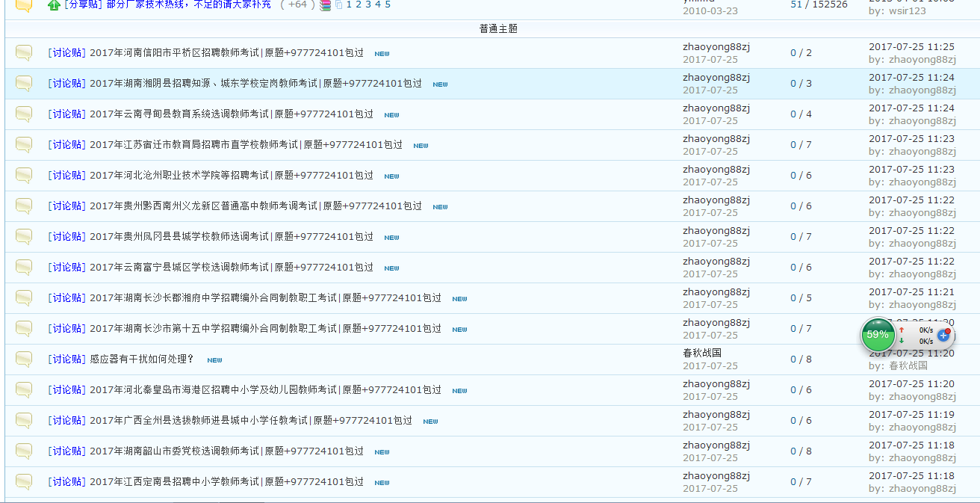The height and width of the screenshot is (503, 980).
Task: Click thread icon beside 感应器有干扰如何处理
Action: [x=24, y=359]
